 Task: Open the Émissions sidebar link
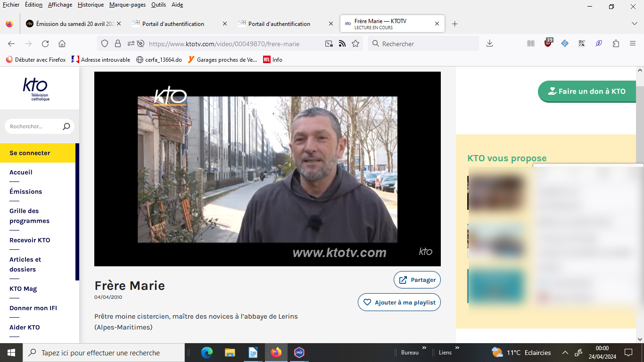click(x=26, y=191)
